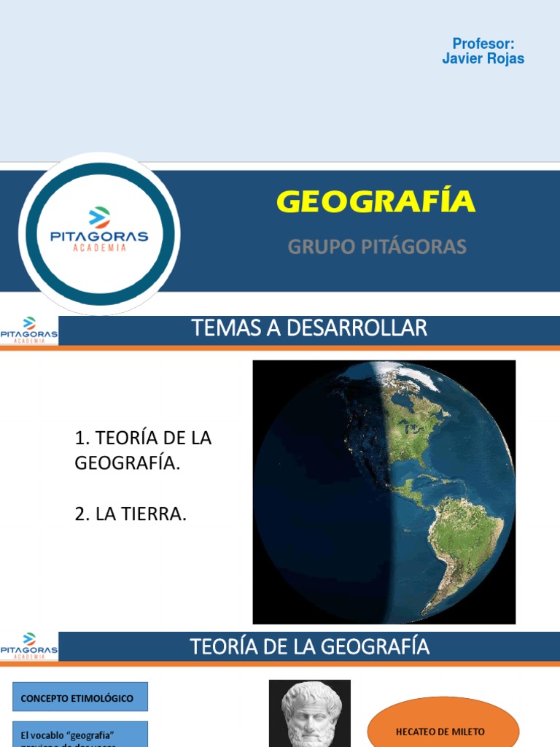The width and height of the screenshot is (560, 747).
Task: Click '2. LA TIERRA.' list item
Action: 131,514
